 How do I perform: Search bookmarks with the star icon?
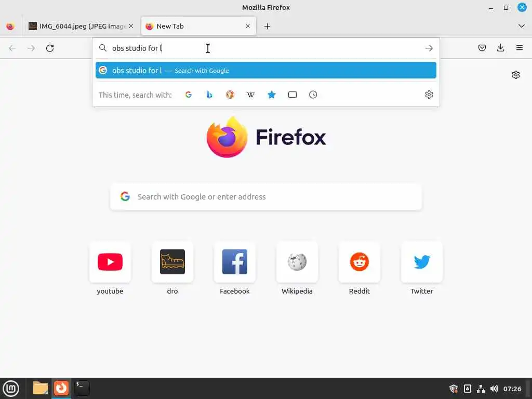271,95
